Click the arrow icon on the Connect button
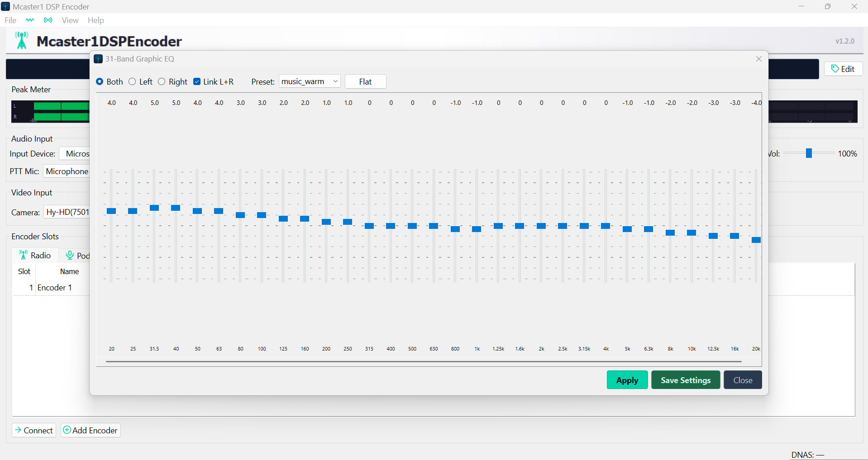This screenshot has width=868, height=460. (19, 430)
